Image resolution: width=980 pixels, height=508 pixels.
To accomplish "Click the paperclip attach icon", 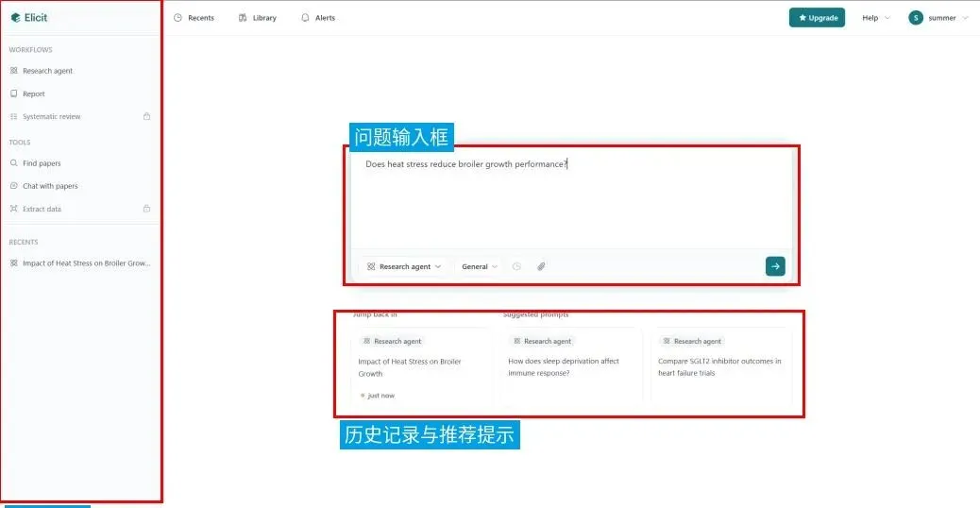I will click(x=541, y=266).
